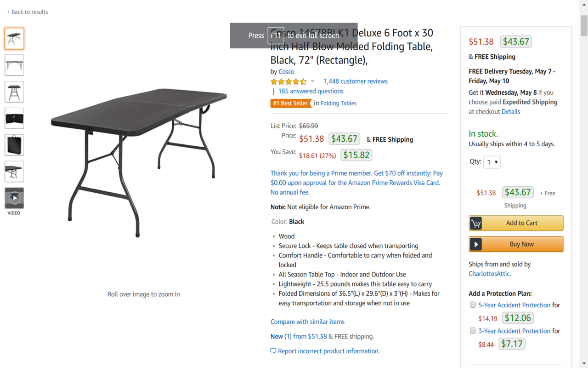The image size is (588, 368).
Task: Click the shopping cart icon on Add to Cart
Action: [x=476, y=223]
